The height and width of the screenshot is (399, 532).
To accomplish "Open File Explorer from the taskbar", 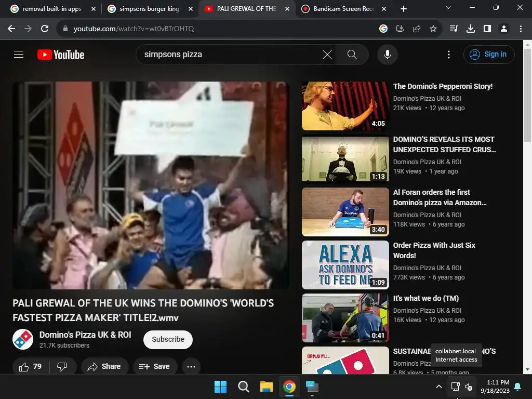I will [267, 387].
